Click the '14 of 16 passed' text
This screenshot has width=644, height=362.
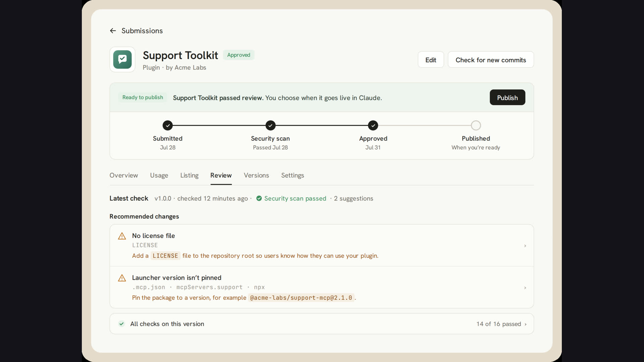(x=499, y=324)
